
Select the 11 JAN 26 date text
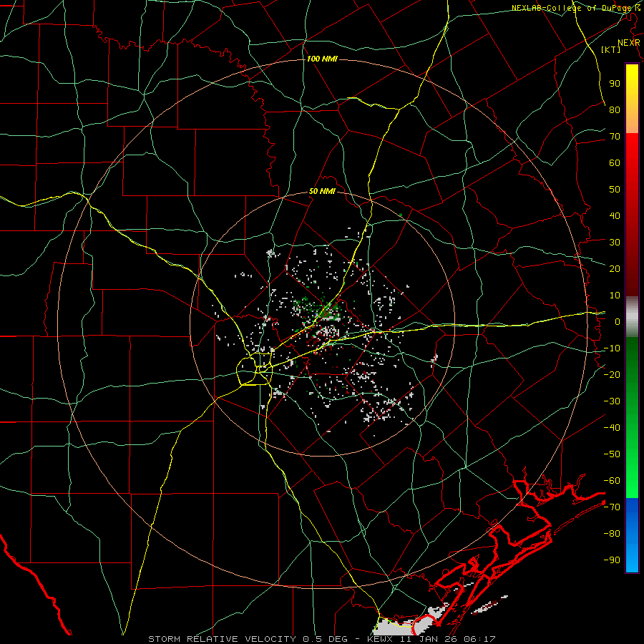431,639
